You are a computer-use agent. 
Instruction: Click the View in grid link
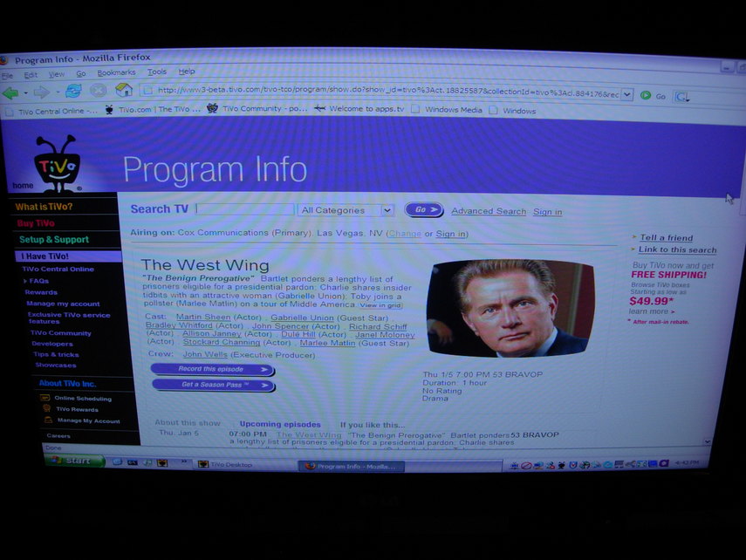tap(380, 305)
